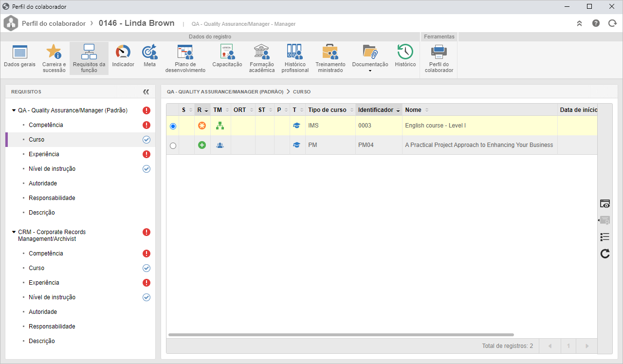Select radio button for English course row
Viewport: 623px width, 364px height.
pyautogui.click(x=173, y=126)
